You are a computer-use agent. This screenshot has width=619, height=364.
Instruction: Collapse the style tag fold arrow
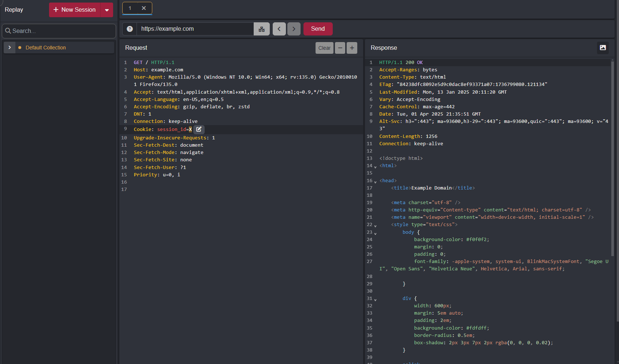point(375,226)
